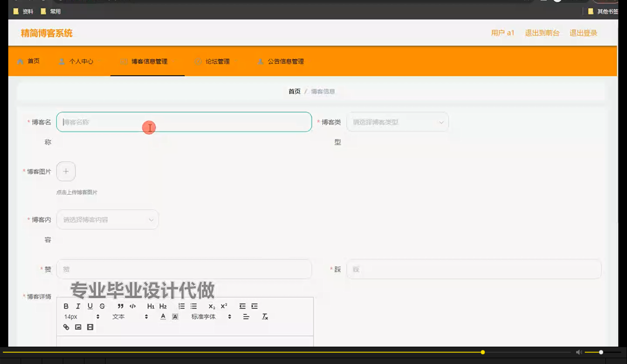Insert an image into the editor
627x364 pixels.
point(78,327)
